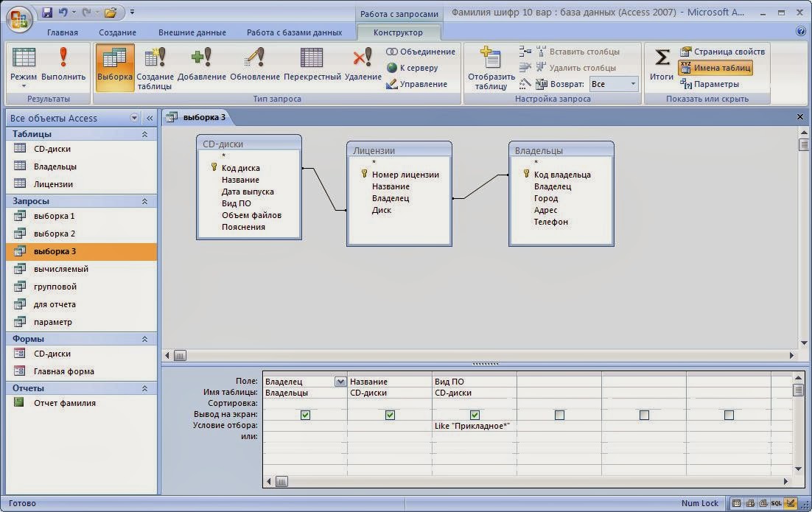Collapse the Формы group
The width and height of the screenshot is (812, 512).
(145, 339)
